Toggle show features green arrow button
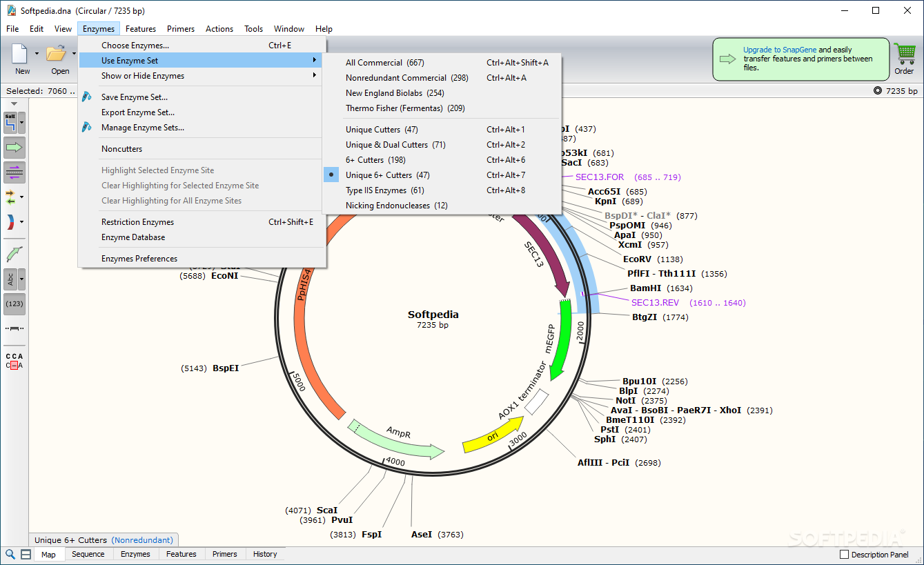This screenshot has height=565, width=924. pyautogui.click(x=14, y=148)
